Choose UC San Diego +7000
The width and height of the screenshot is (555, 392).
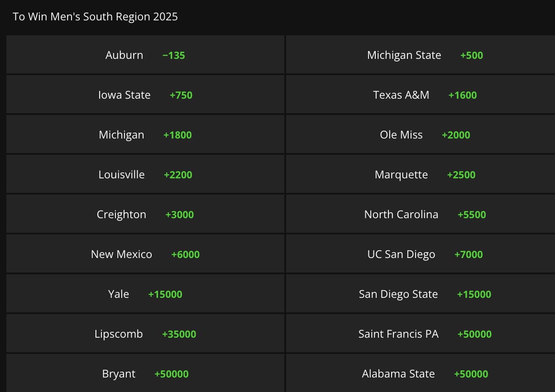coord(425,254)
